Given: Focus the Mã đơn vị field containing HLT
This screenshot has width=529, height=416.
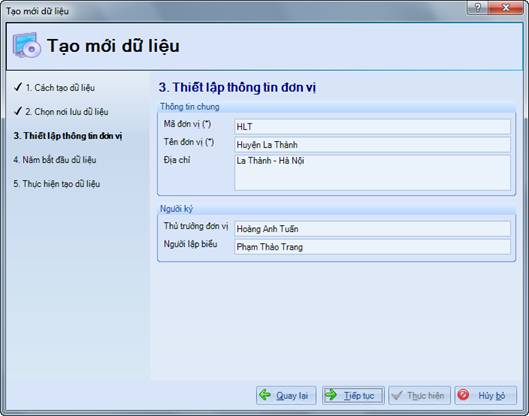Looking at the screenshot, I should coord(372,127).
